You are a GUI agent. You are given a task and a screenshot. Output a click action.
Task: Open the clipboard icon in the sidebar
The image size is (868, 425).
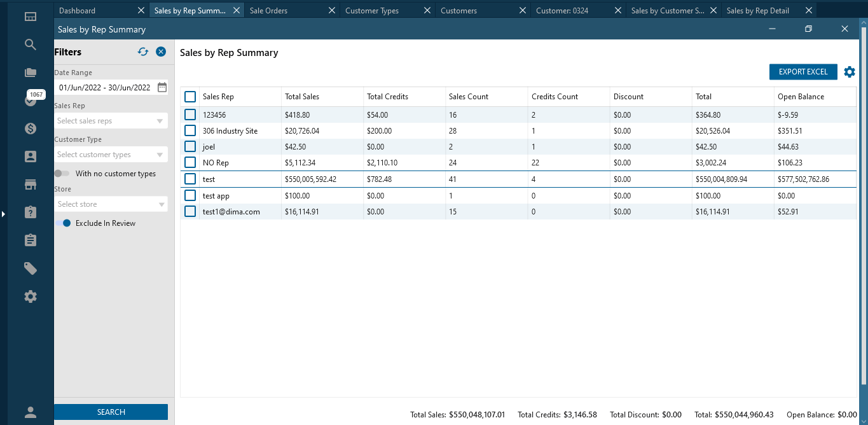point(31,240)
